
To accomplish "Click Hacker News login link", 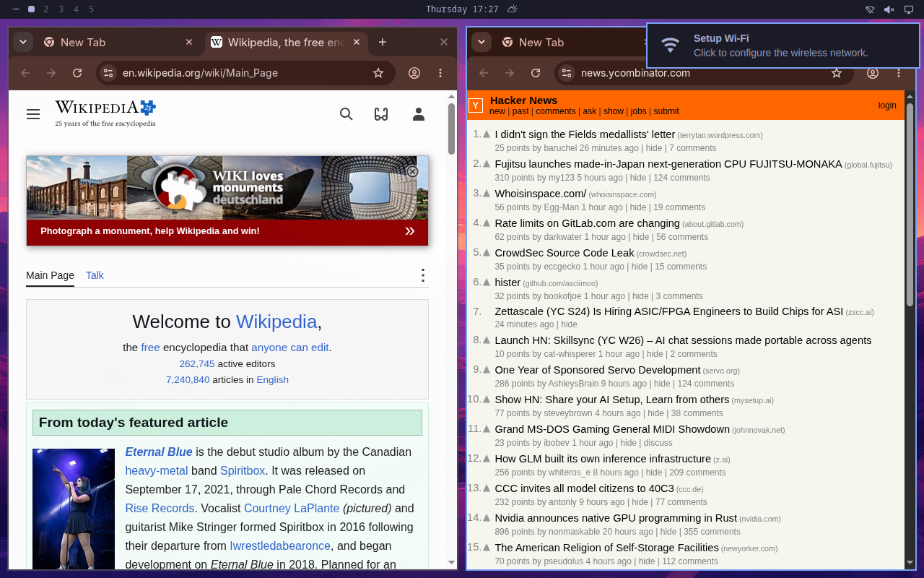I will 887,105.
